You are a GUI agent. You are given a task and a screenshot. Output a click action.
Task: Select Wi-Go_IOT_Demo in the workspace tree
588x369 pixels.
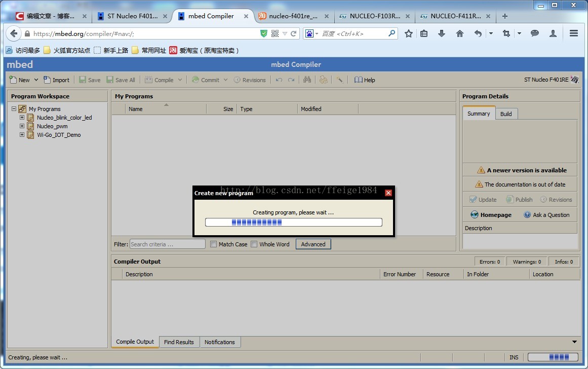pos(59,135)
